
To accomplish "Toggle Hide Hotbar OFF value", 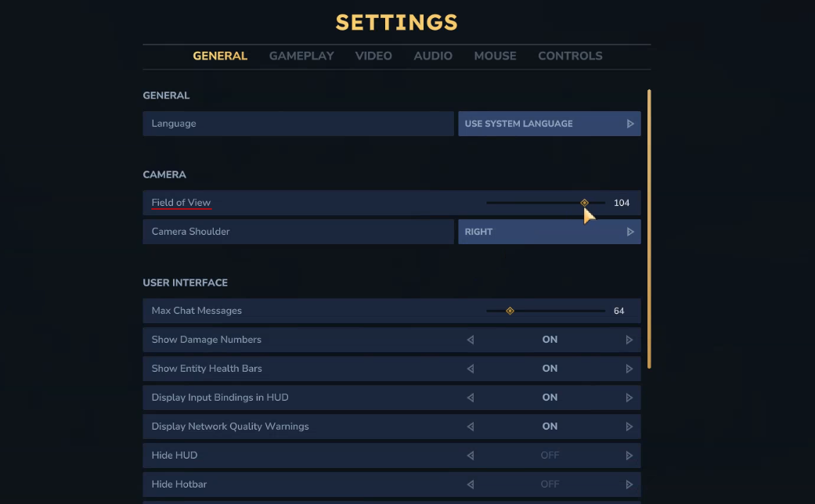I will click(x=550, y=484).
